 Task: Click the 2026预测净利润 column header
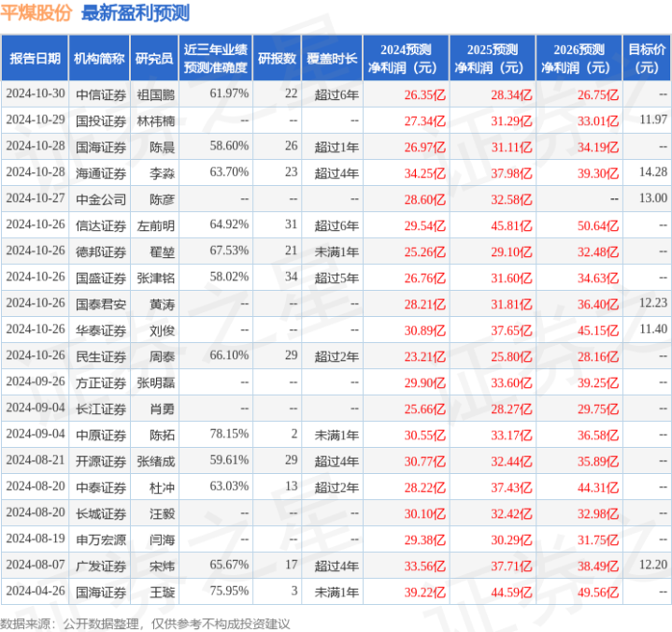(579, 58)
